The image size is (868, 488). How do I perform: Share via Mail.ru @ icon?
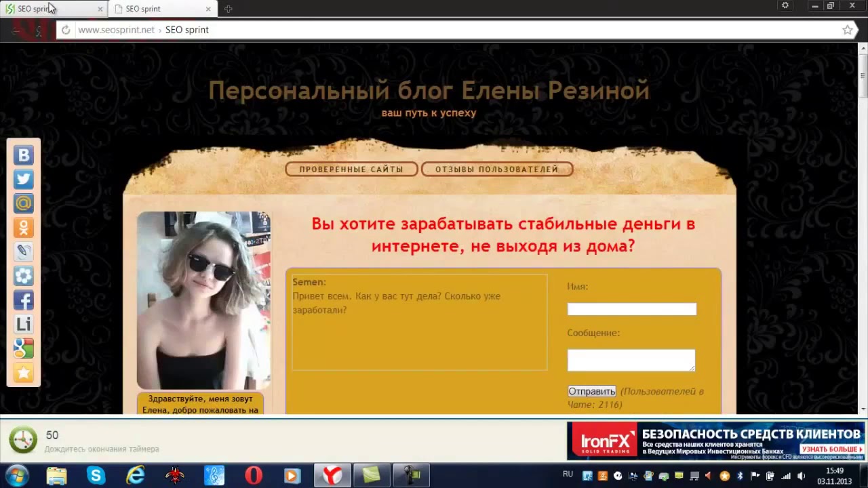24,203
